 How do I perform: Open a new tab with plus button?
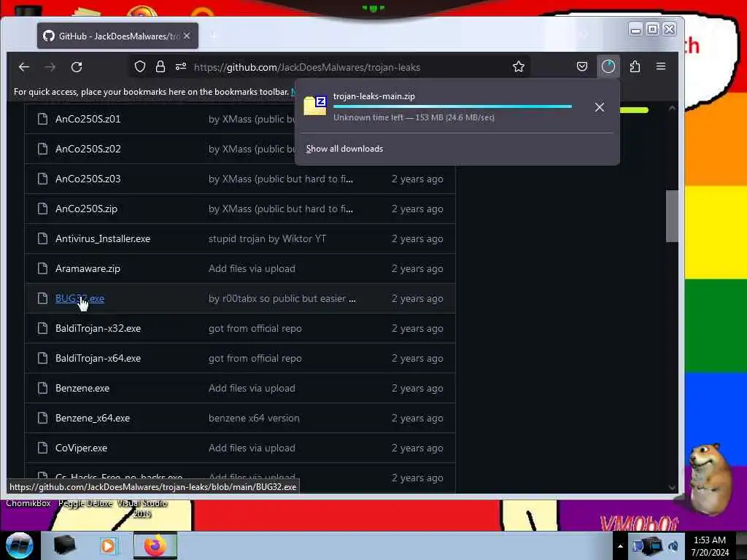pos(214,36)
